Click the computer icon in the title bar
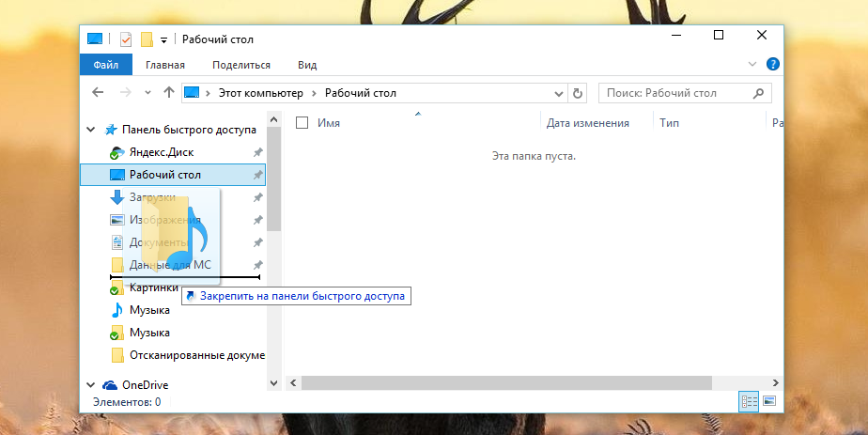Screen dimensions: 868x435 pyautogui.click(x=95, y=39)
